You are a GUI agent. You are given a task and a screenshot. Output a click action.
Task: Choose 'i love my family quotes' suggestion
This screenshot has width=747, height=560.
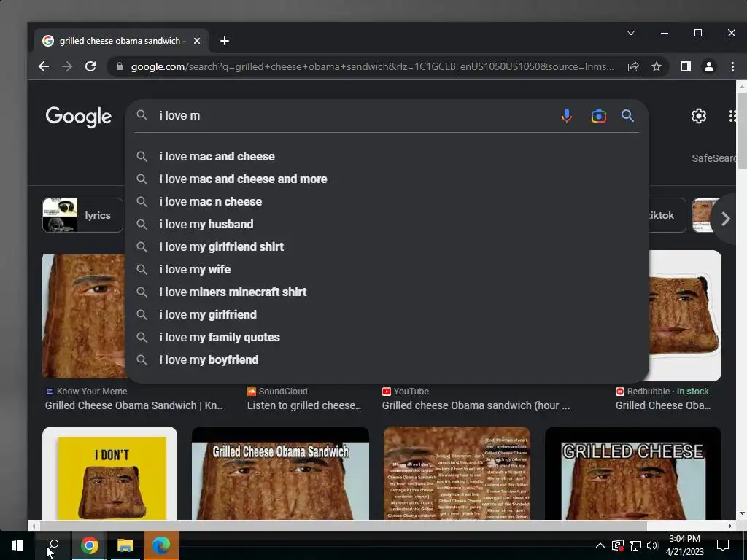[x=387, y=337]
